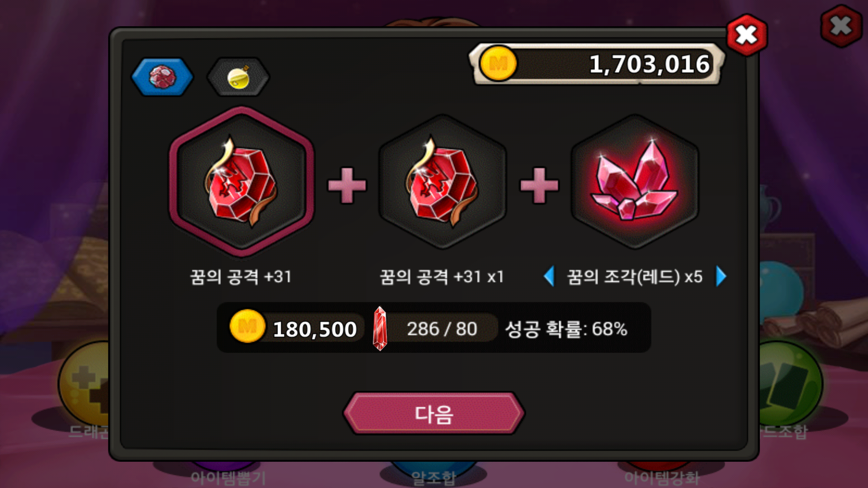Click the base 꿈의 공격 +31 gem slot
Image resolution: width=868 pixels, height=488 pixels.
point(241,182)
